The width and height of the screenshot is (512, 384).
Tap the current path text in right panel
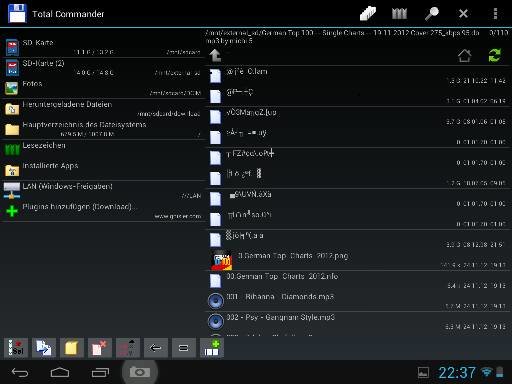click(x=343, y=37)
